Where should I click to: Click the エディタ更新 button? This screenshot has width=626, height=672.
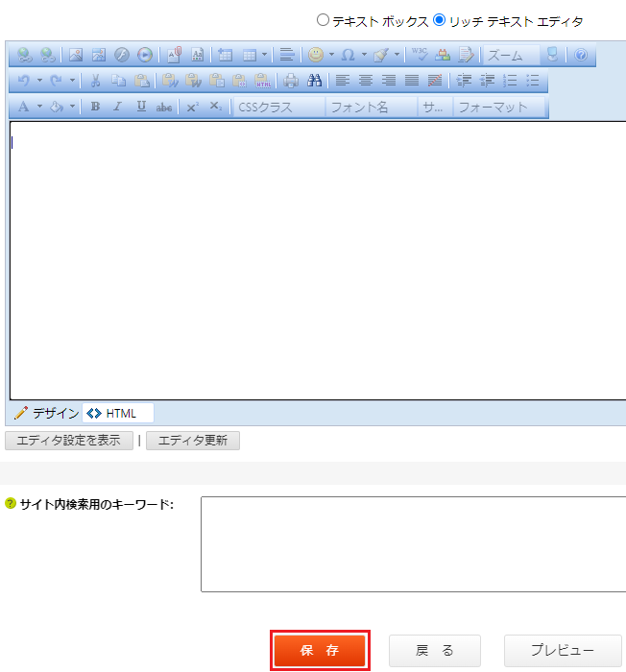pyautogui.click(x=193, y=441)
